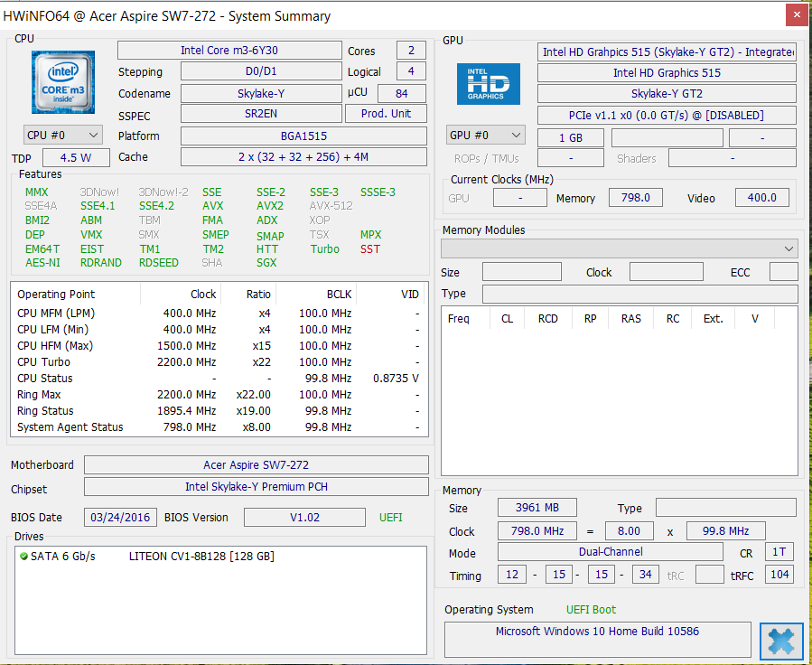Click the Intel Core m3 logo
Screen dimensions: 812x665
pos(61,83)
